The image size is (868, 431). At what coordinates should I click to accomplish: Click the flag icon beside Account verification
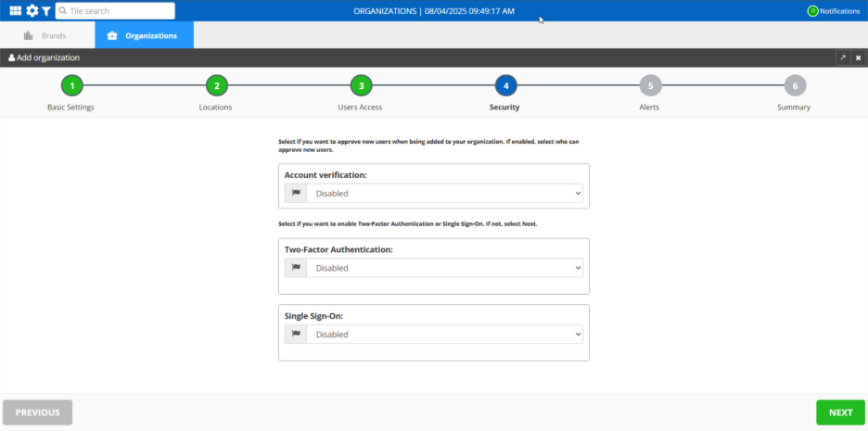pyautogui.click(x=296, y=194)
